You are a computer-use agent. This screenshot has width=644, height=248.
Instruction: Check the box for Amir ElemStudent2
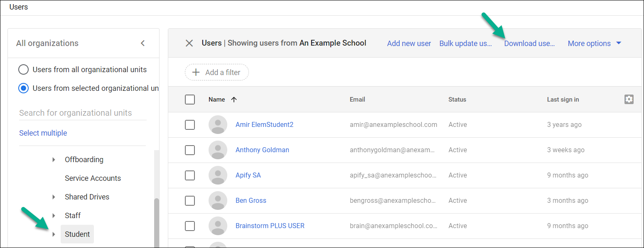click(190, 124)
